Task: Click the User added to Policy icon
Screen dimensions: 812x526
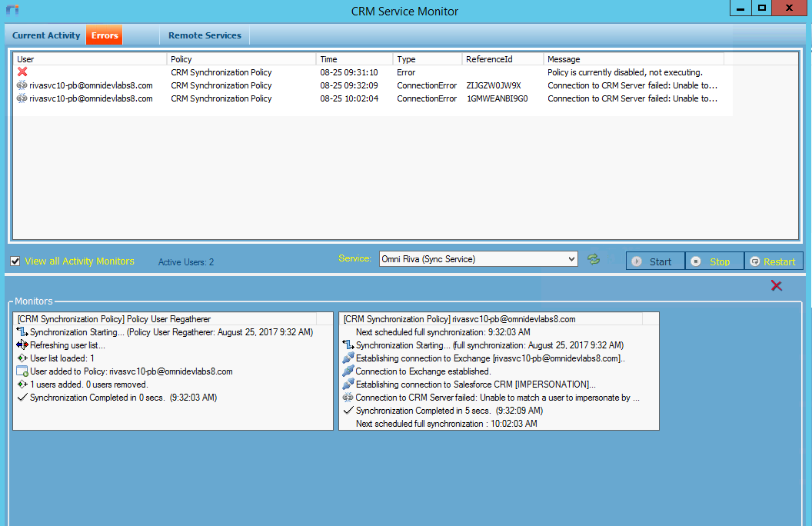Action: (22, 371)
